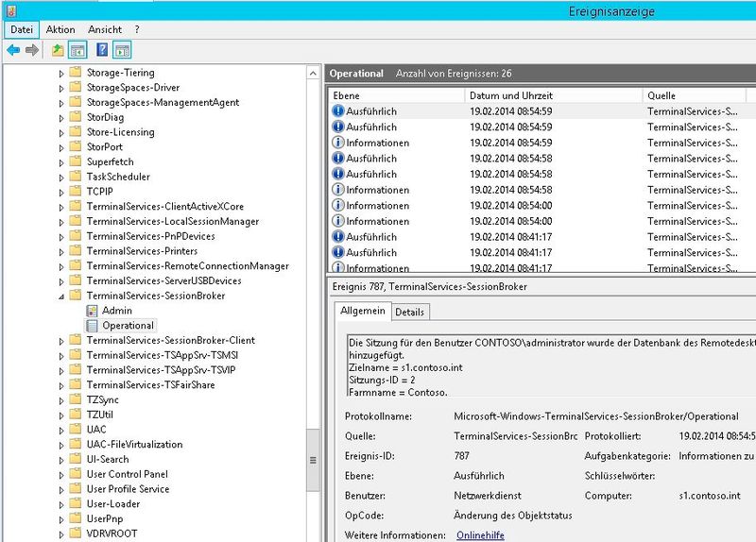Open the Ansicht menu
This screenshot has height=542, width=756.
pyautogui.click(x=105, y=29)
